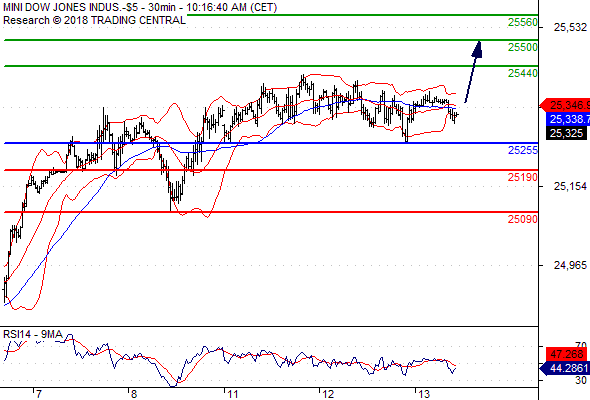
Task: Click the red 47.268 RSI value tag
Action: click(x=566, y=354)
